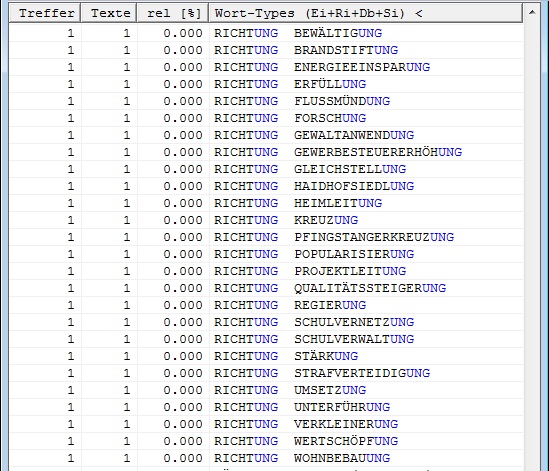Select the row containing ERFÜLLUNG
This screenshot has width=549, height=471.
(266, 84)
